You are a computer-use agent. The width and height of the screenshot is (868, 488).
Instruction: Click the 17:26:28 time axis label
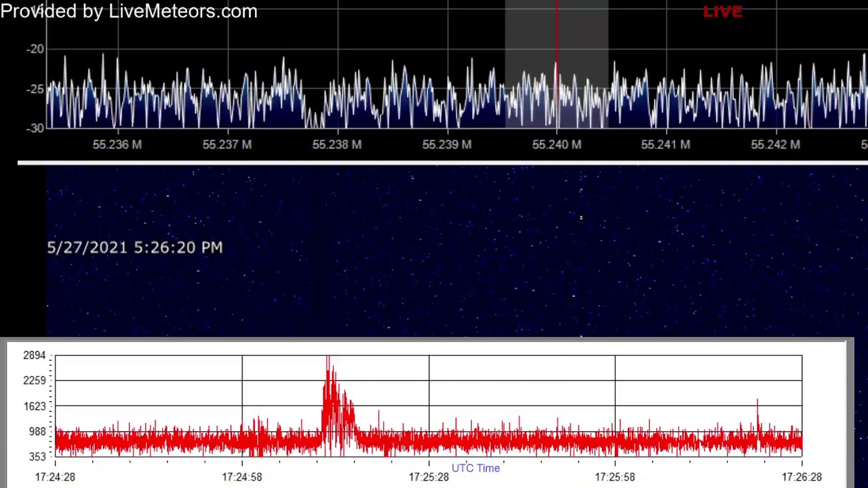tap(802, 477)
